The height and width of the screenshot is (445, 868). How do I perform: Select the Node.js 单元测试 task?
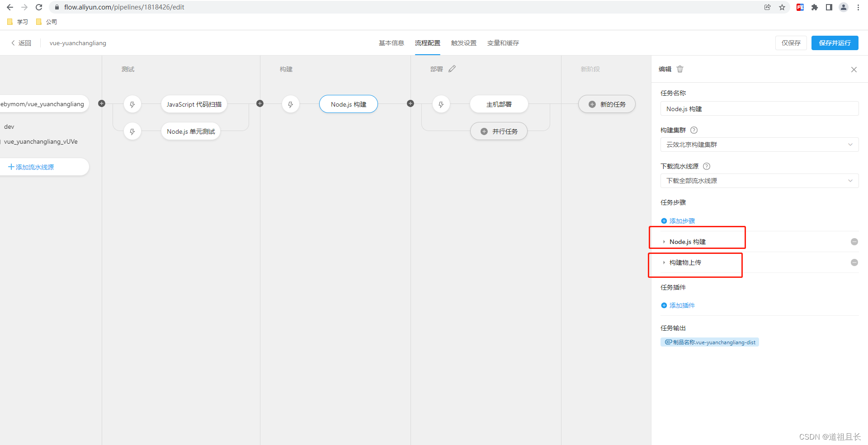tap(191, 131)
